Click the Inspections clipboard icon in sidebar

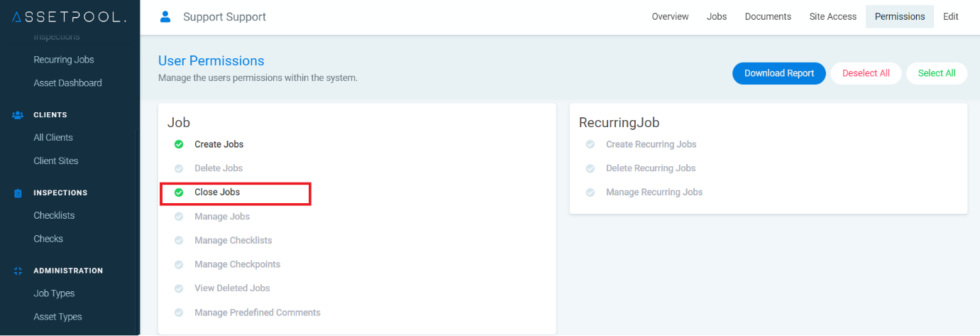tap(18, 193)
